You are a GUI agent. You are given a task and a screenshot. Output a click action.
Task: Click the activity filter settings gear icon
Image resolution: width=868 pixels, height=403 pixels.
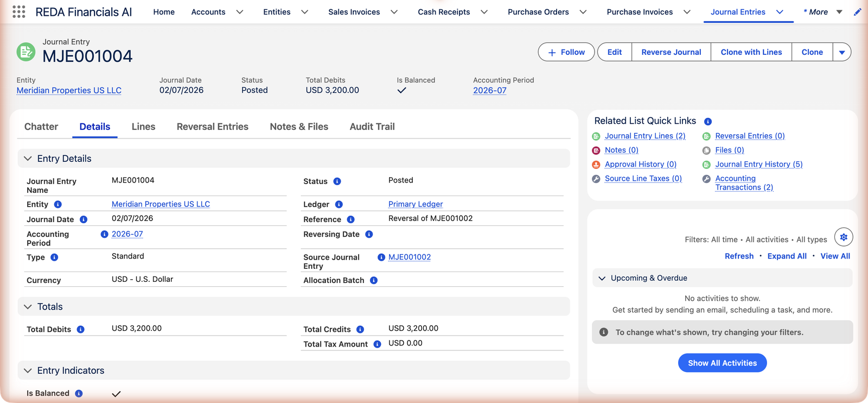click(844, 237)
